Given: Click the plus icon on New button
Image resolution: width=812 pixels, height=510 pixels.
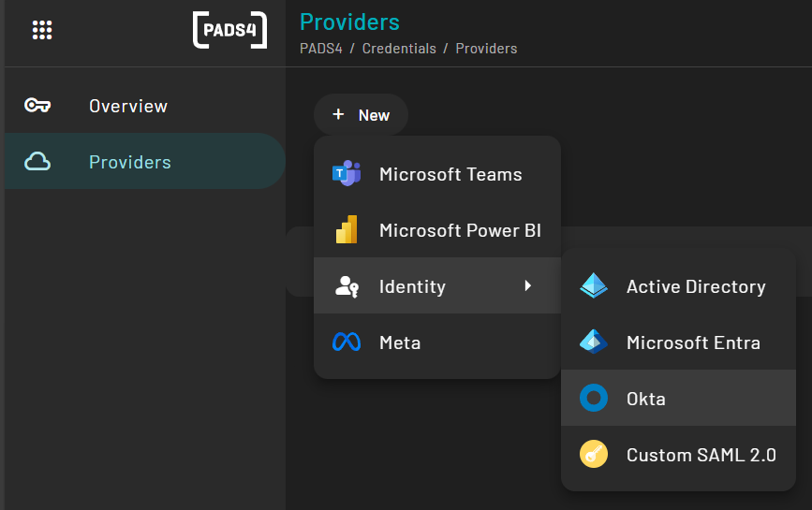Looking at the screenshot, I should click(338, 114).
